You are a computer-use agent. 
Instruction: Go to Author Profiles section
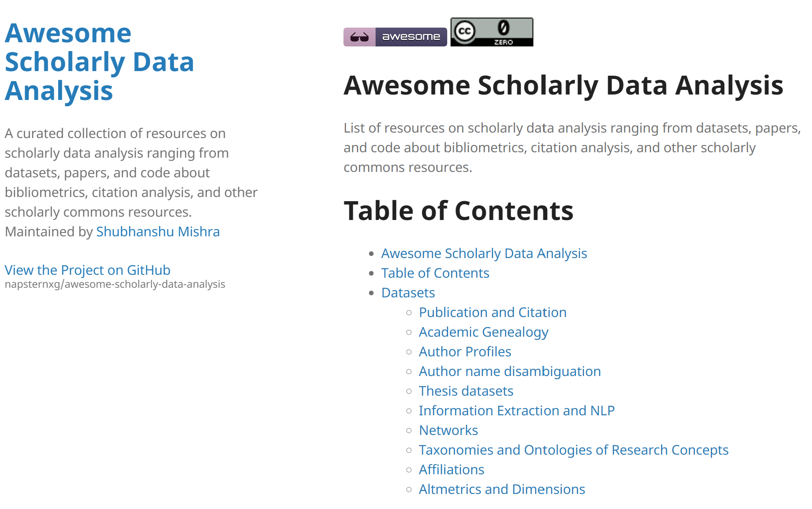[465, 352]
